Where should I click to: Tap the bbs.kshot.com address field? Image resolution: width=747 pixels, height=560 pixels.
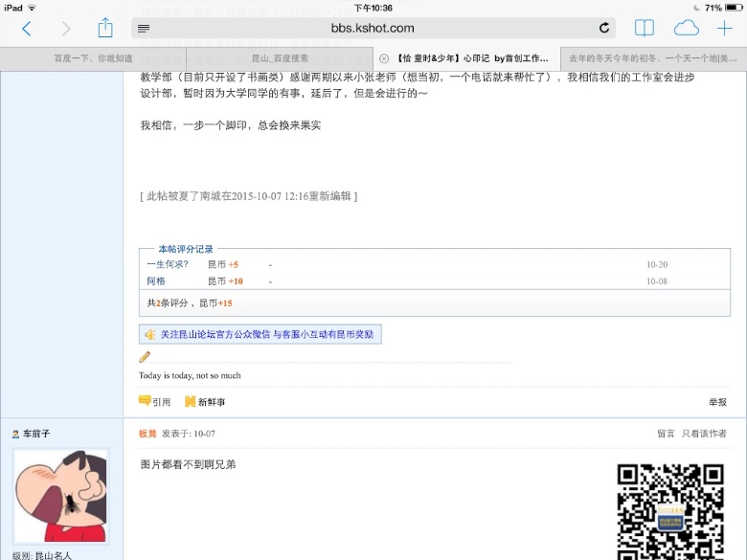click(x=373, y=29)
